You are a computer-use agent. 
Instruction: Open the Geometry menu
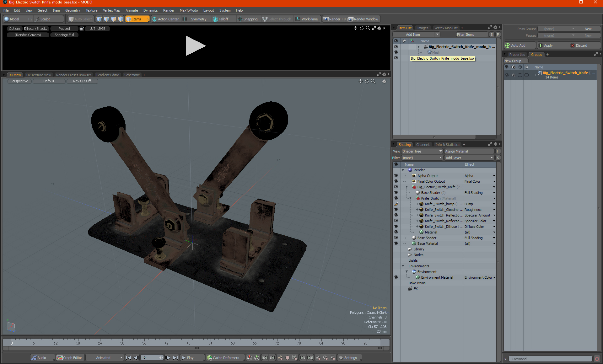[73, 10]
